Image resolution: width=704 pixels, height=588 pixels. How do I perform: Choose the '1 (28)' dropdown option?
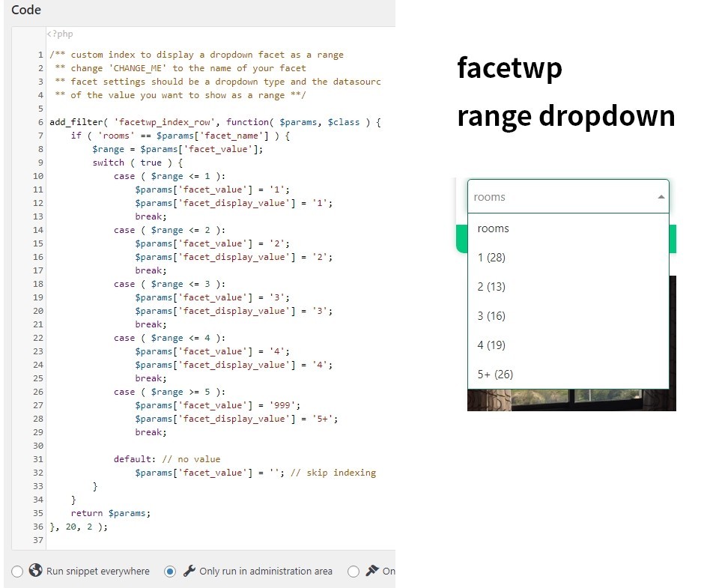tap(568, 258)
